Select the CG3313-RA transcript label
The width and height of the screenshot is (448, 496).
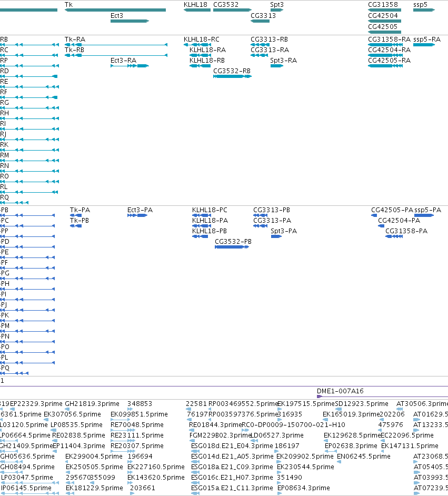(x=270, y=50)
